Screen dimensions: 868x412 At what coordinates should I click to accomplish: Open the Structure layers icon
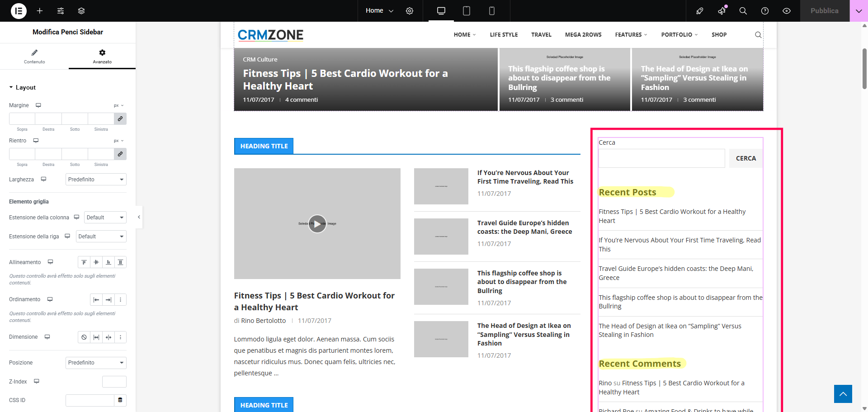(81, 11)
